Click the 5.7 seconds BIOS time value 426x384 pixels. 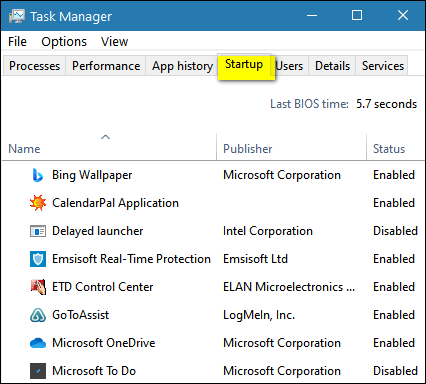pos(387,104)
